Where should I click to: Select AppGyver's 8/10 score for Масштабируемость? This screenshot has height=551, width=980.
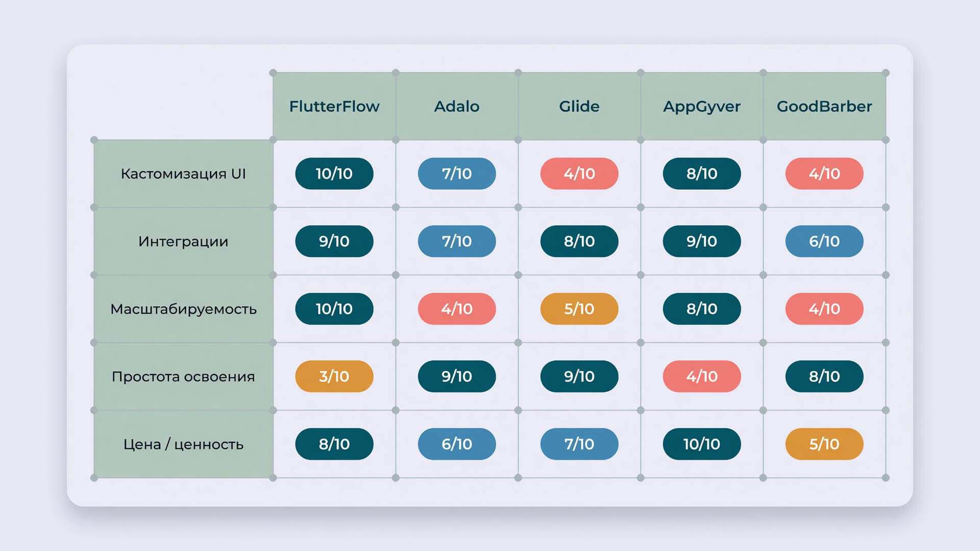tap(702, 309)
